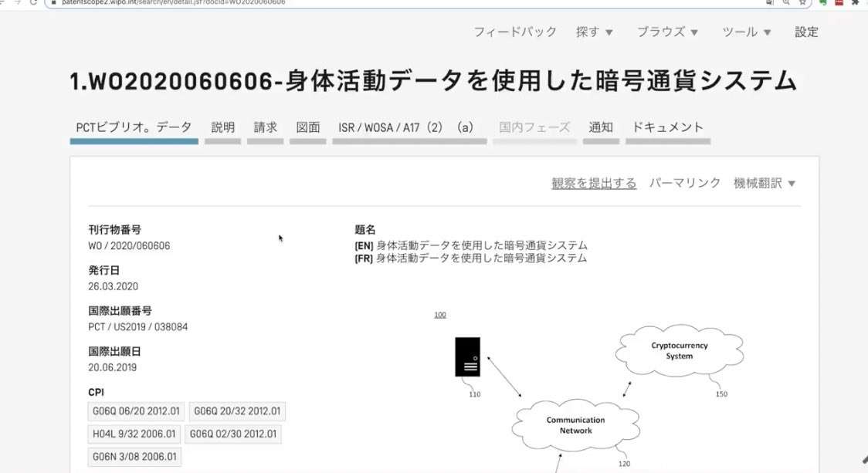Click the 観察を提出する link
Image resolution: width=868 pixels, height=473 pixels.
(x=594, y=184)
